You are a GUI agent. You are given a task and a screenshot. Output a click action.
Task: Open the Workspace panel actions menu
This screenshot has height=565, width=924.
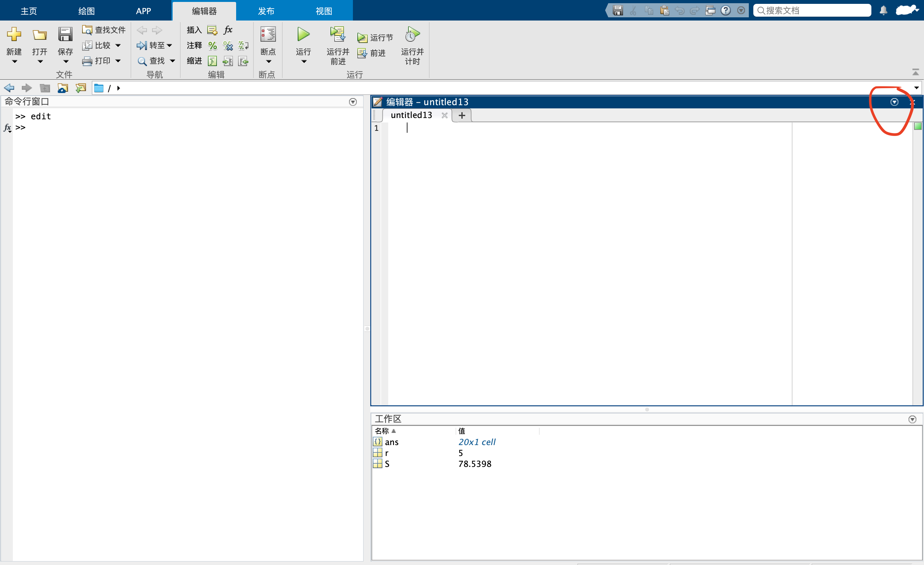pyautogui.click(x=912, y=419)
